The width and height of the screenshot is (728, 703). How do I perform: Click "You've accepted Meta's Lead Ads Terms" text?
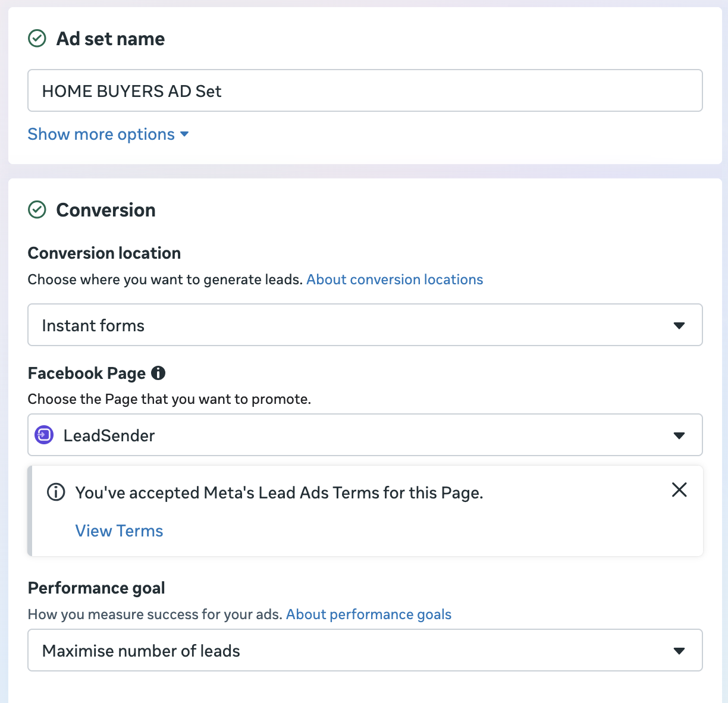click(x=279, y=493)
